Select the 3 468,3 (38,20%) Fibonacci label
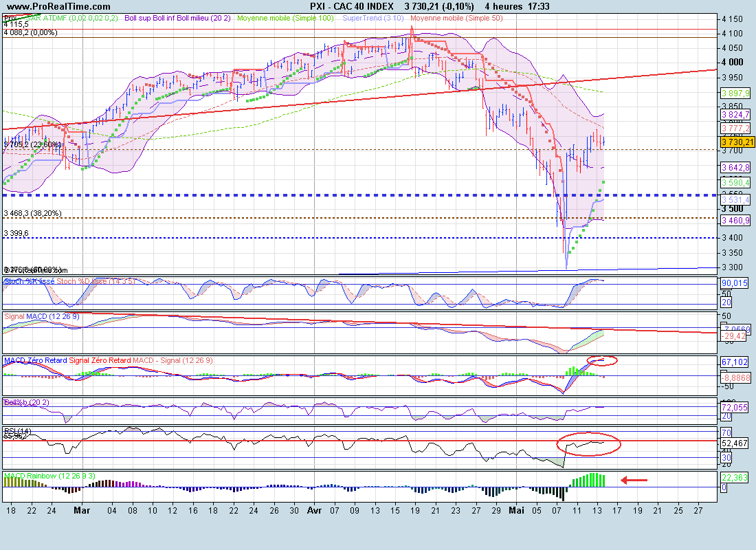Viewport: 756px width, 550px height. (x=32, y=213)
